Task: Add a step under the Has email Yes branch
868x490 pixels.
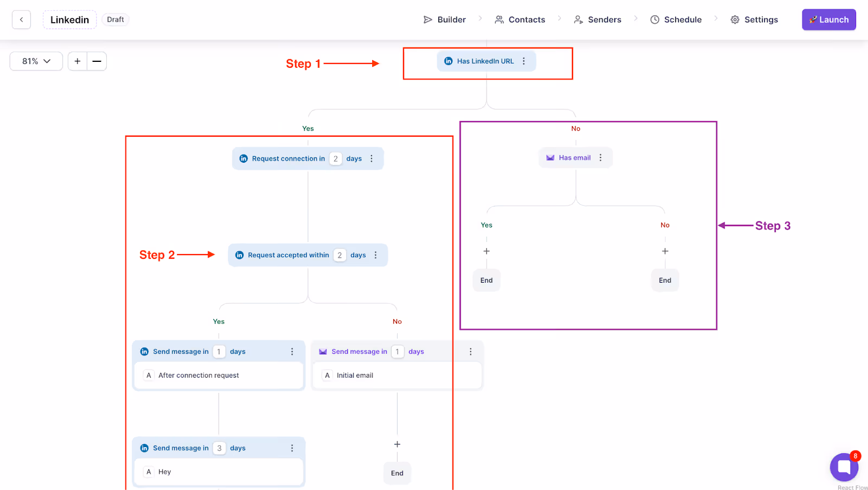Action: (486, 251)
